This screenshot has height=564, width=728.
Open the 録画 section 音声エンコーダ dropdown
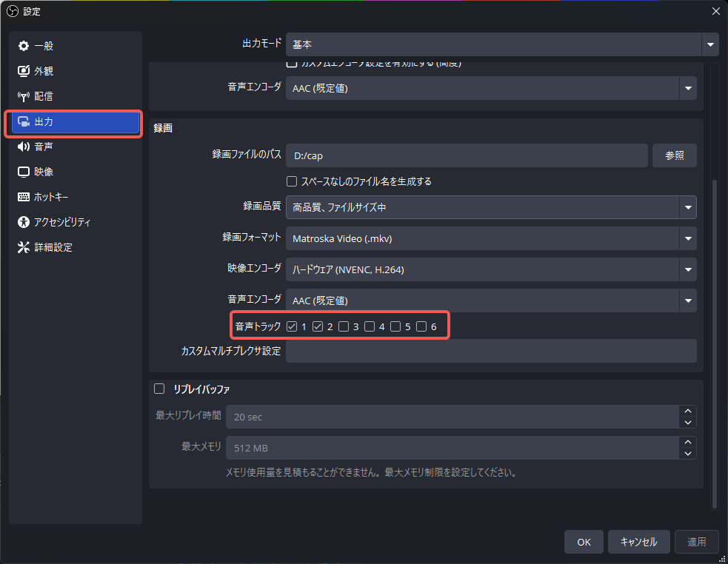click(x=491, y=301)
